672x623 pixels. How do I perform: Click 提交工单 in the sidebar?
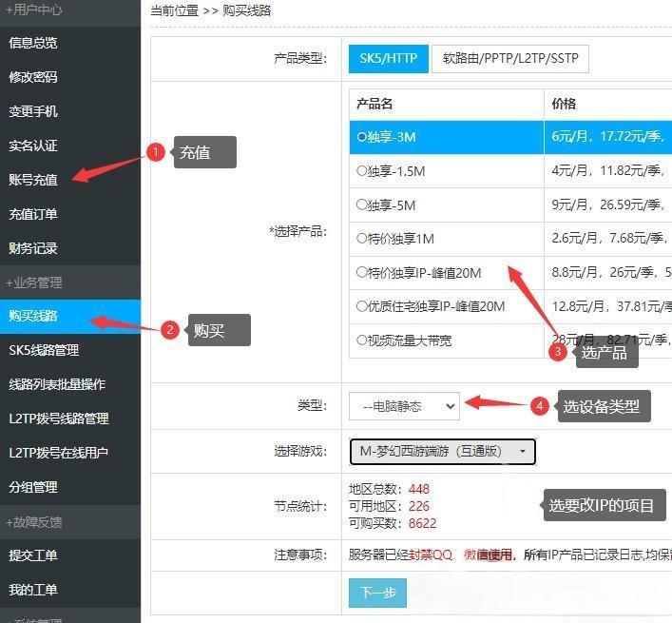pyautogui.click(x=33, y=555)
